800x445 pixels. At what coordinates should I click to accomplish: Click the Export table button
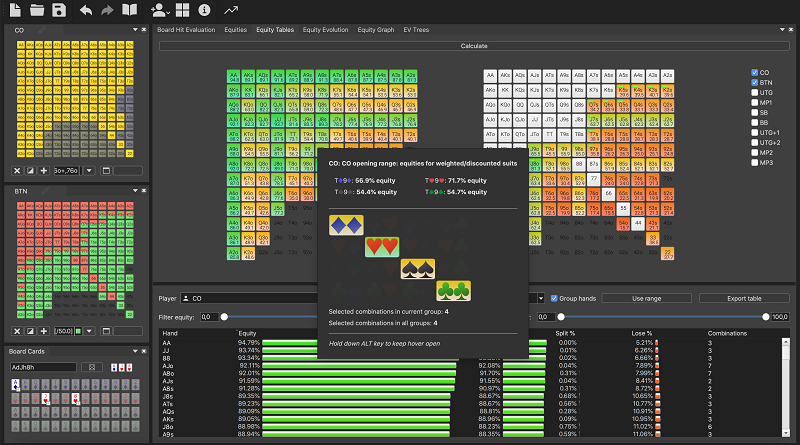tap(744, 299)
